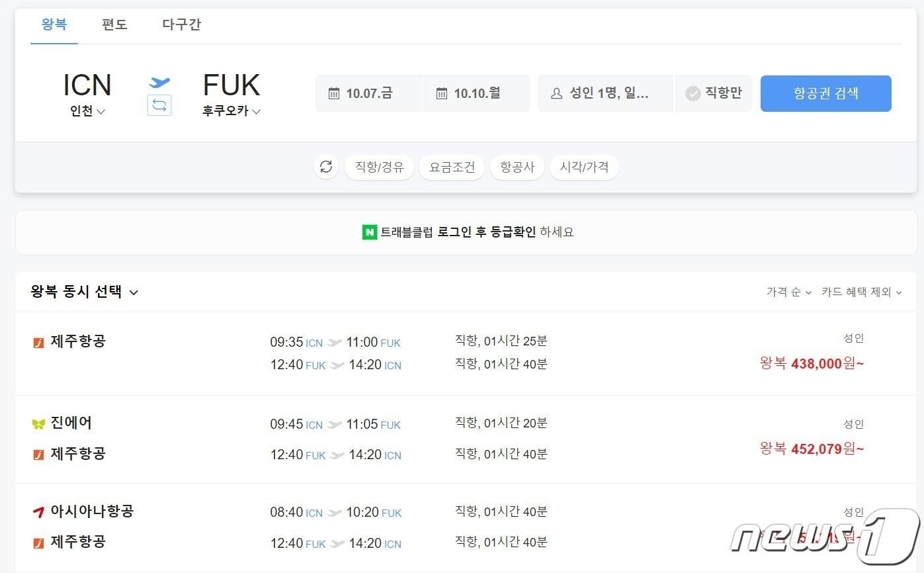Click the departure date calendar icon

coord(334,93)
